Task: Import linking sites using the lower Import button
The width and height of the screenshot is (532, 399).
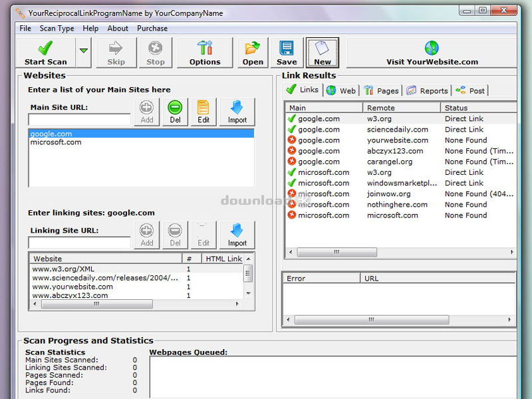Action: [237, 235]
